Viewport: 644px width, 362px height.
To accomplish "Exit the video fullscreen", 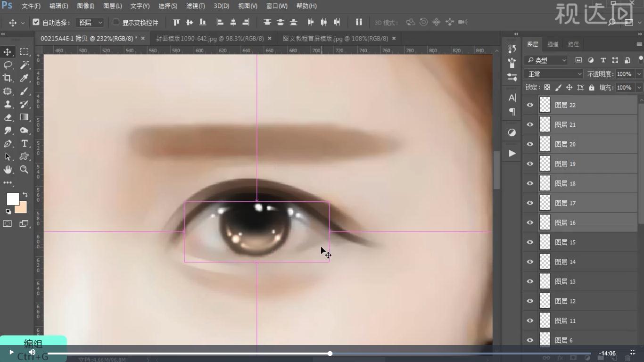I will [x=633, y=353].
